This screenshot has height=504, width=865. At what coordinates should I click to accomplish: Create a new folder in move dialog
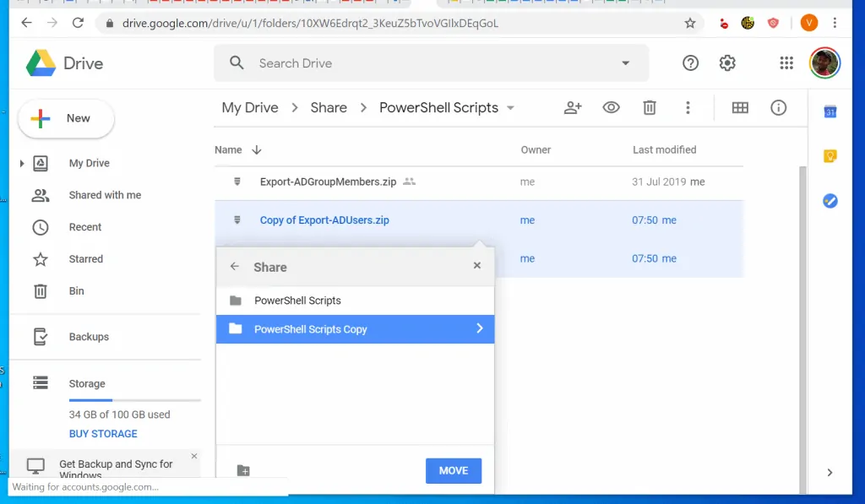243,470
